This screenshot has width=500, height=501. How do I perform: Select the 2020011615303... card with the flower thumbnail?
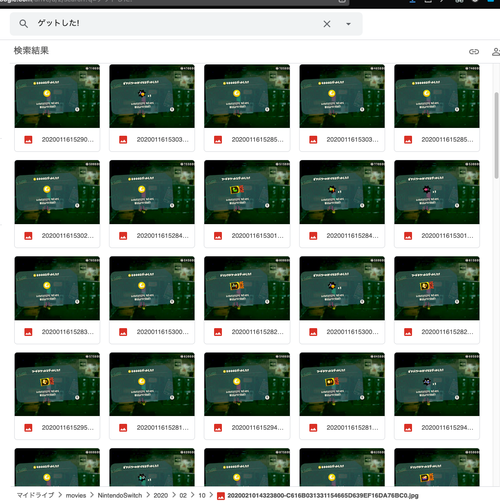coord(152,107)
